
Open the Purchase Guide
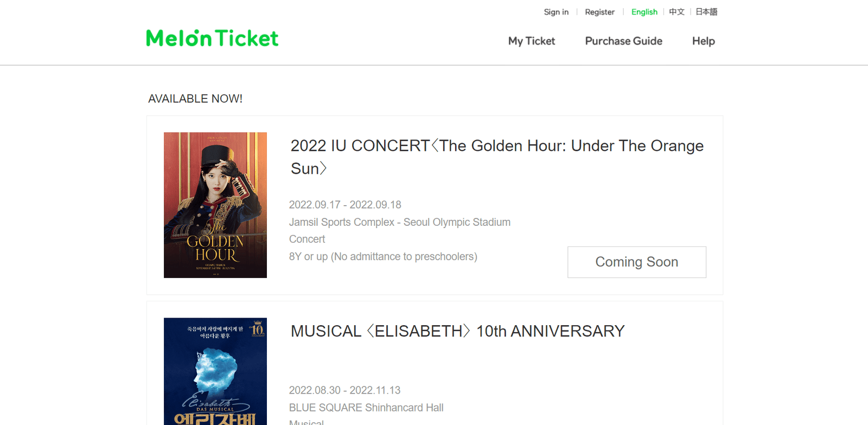pos(623,41)
